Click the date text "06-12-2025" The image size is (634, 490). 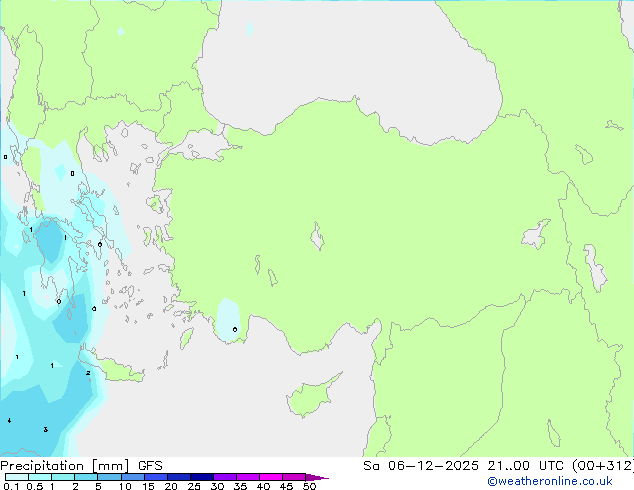click(x=433, y=466)
